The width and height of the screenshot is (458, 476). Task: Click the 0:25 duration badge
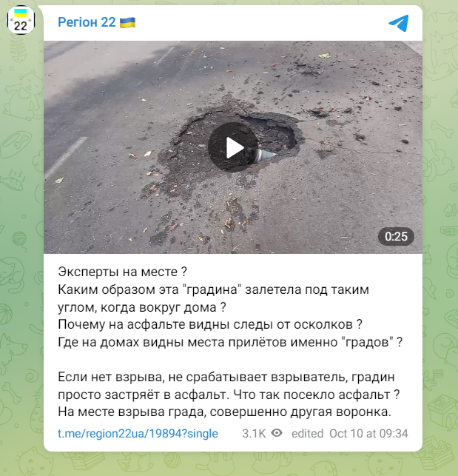pos(396,236)
